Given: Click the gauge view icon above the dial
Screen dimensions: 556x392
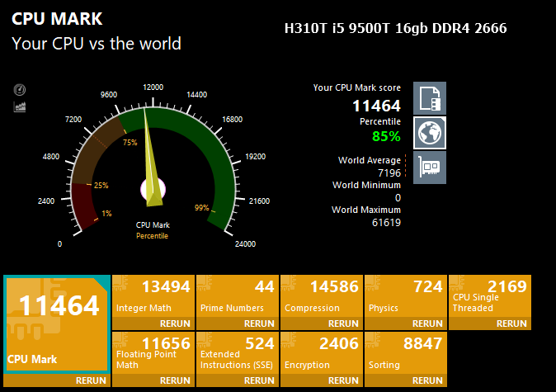Looking at the screenshot, I should [21, 90].
